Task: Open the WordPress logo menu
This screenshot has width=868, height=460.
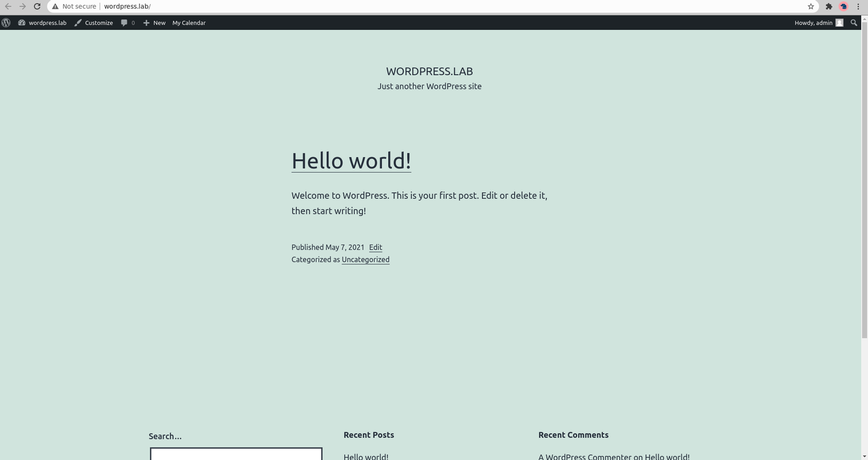Action: (6, 23)
